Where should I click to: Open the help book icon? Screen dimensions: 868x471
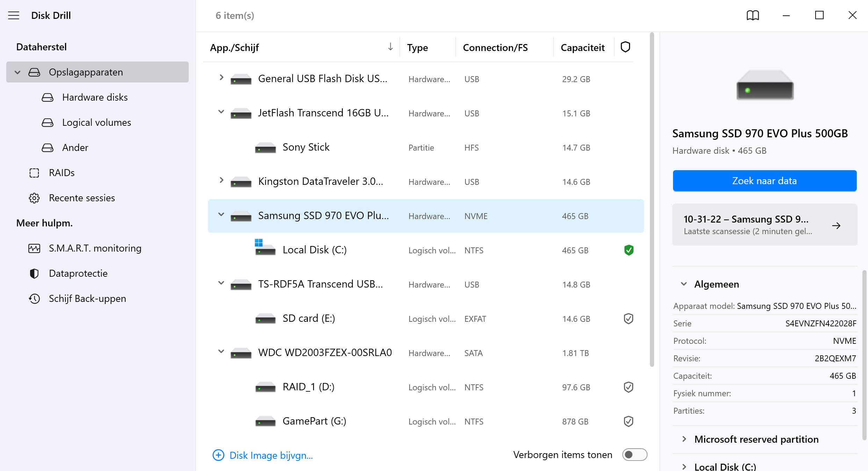click(x=753, y=15)
